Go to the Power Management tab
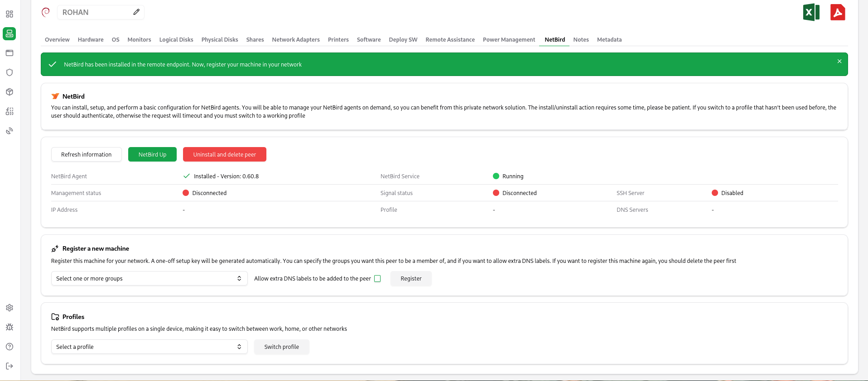 click(509, 40)
